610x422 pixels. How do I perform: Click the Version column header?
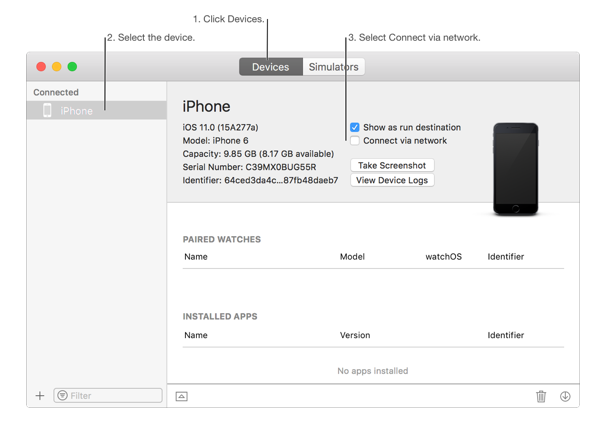355,335
